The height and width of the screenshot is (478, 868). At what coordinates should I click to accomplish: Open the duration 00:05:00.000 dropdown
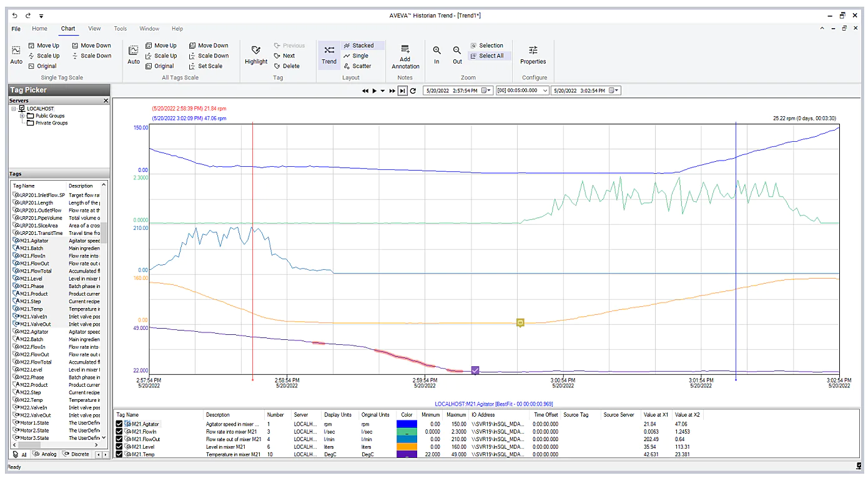[x=545, y=91]
